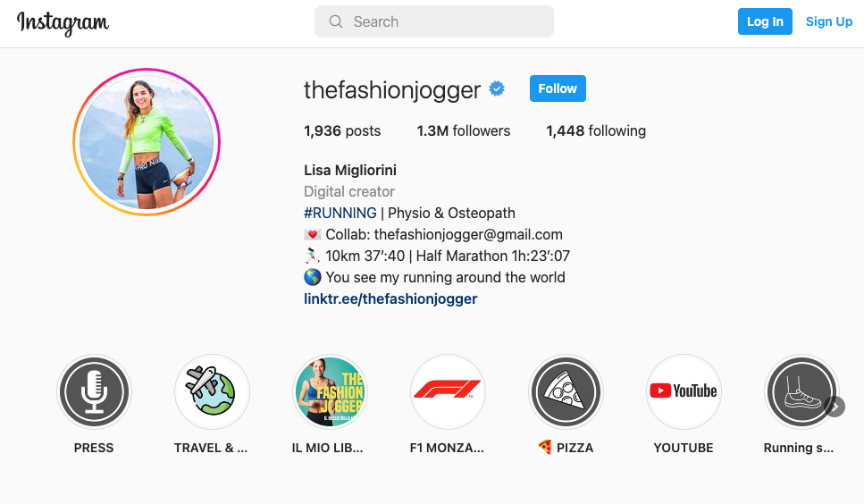Viewport: 864px width, 504px height.
Task: View the IL MIO LIB... book highlight
Action: tap(330, 391)
